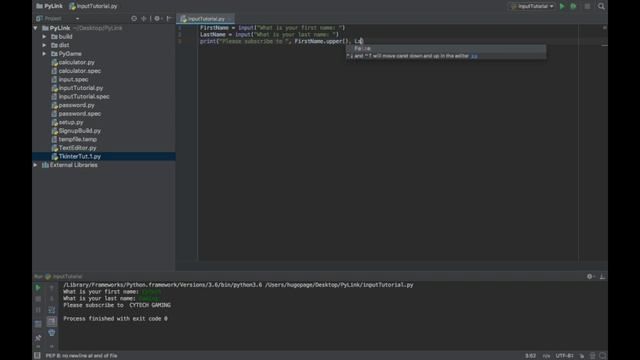640x360 pixels.
Task: Run inputTutorial with the toolbar green play button
Action: click(x=562, y=6)
